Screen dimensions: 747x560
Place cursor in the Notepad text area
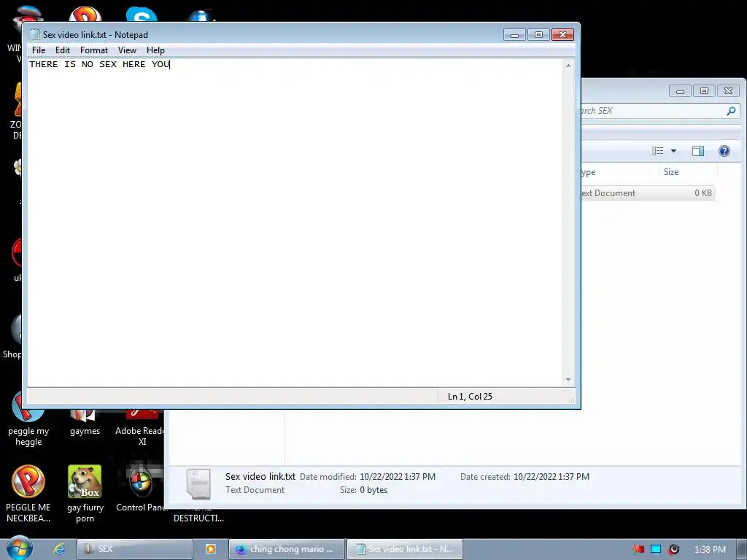295,224
